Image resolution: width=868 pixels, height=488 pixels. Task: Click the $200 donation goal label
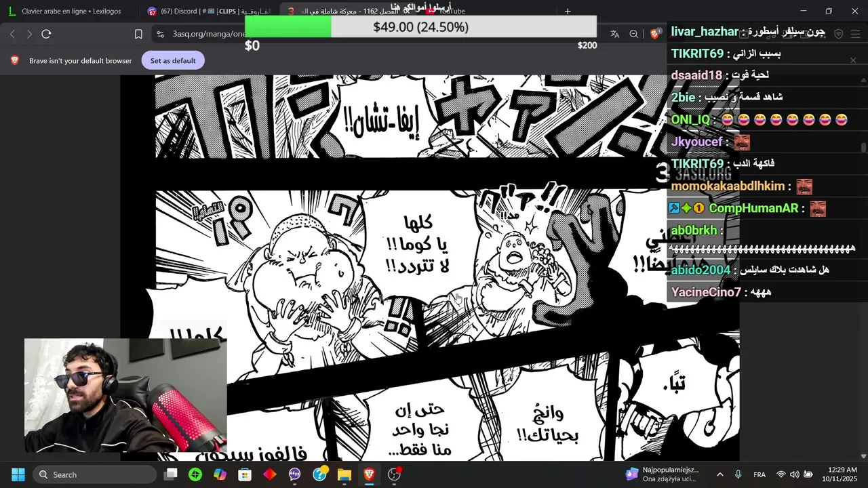(x=587, y=45)
